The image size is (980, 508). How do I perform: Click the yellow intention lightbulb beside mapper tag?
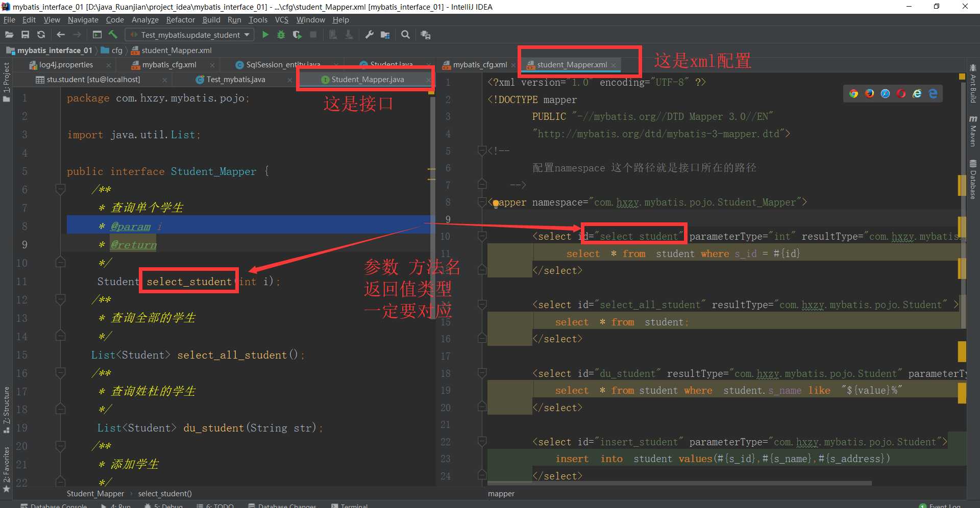pos(495,204)
